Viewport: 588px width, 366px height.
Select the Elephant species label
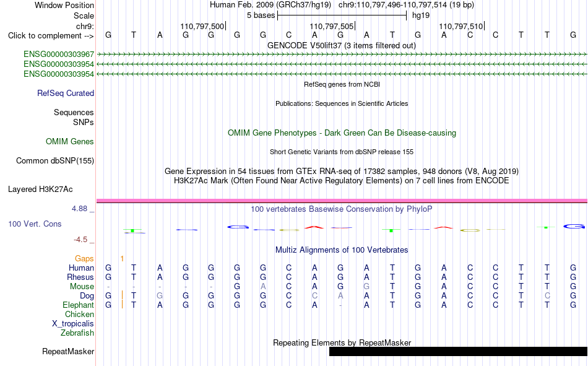[x=78, y=305]
